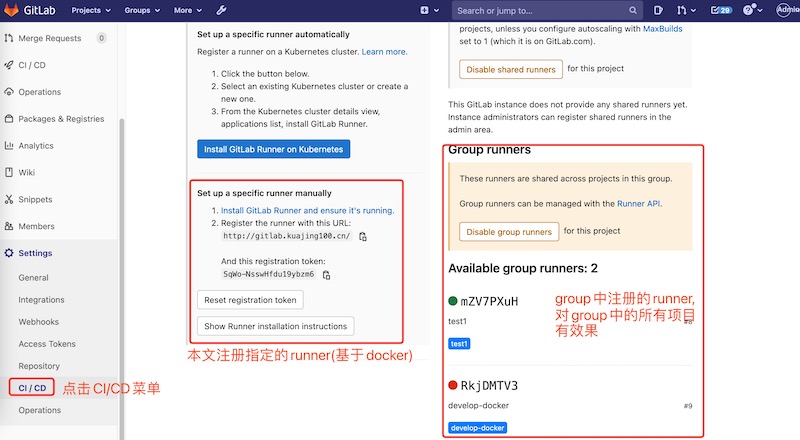Click the search magnifier icon
Viewport: 800px width, 440px height.
(633, 10)
